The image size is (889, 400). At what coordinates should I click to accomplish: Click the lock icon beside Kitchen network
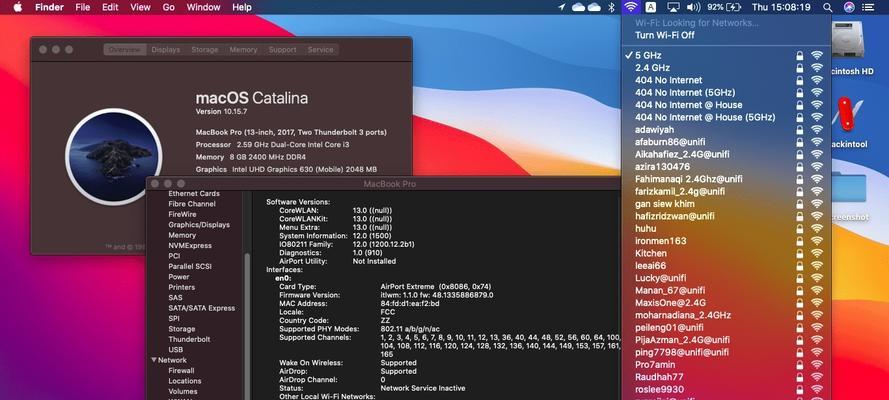(799, 253)
